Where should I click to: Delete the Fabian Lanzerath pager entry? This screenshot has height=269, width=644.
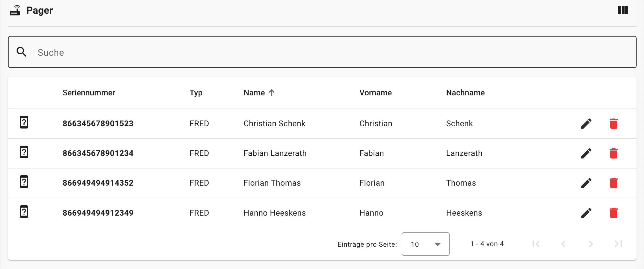click(x=613, y=153)
